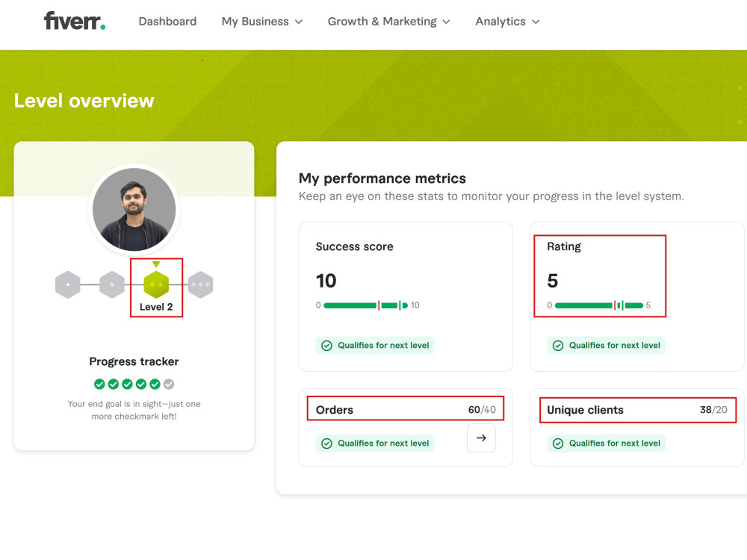Click the Rating progress bar

click(x=599, y=305)
